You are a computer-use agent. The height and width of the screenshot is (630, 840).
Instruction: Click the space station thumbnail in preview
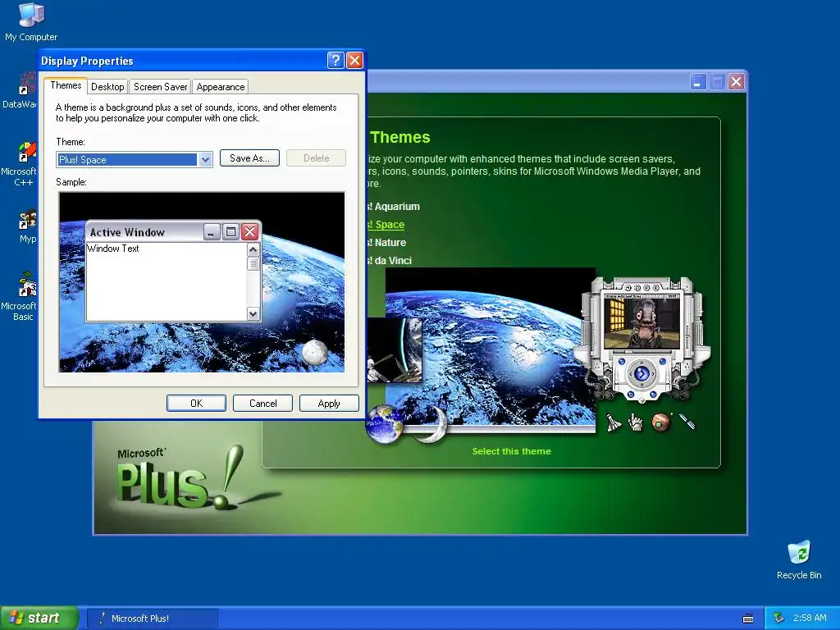click(x=395, y=350)
